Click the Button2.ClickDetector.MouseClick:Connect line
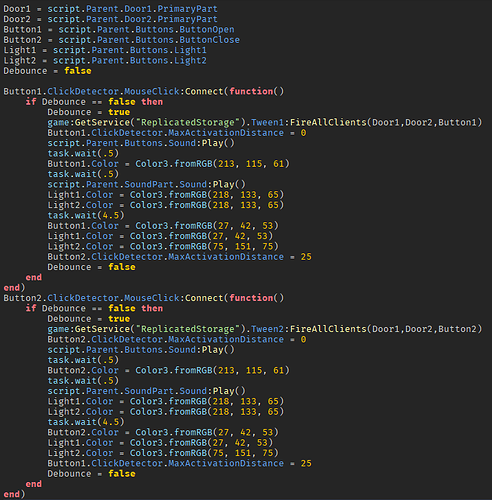This screenshot has height=500, width=492. (x=144, y=298)
